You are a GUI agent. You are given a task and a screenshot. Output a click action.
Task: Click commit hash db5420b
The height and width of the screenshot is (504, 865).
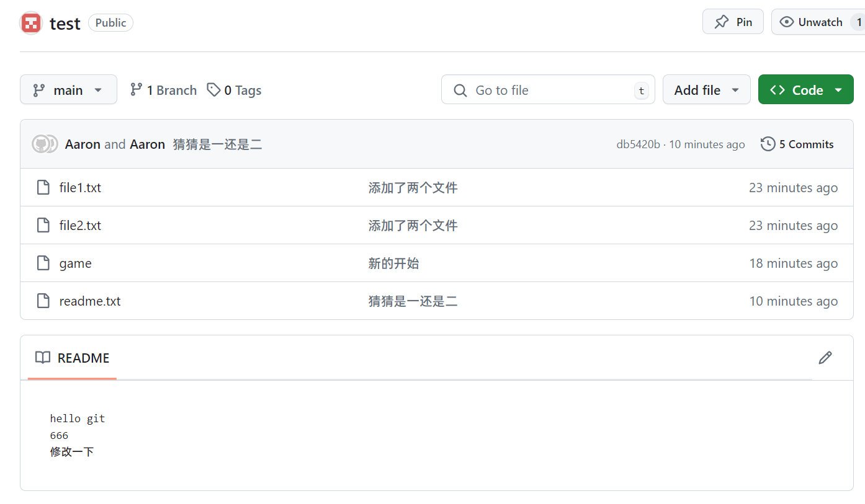[x=638, y=144]
